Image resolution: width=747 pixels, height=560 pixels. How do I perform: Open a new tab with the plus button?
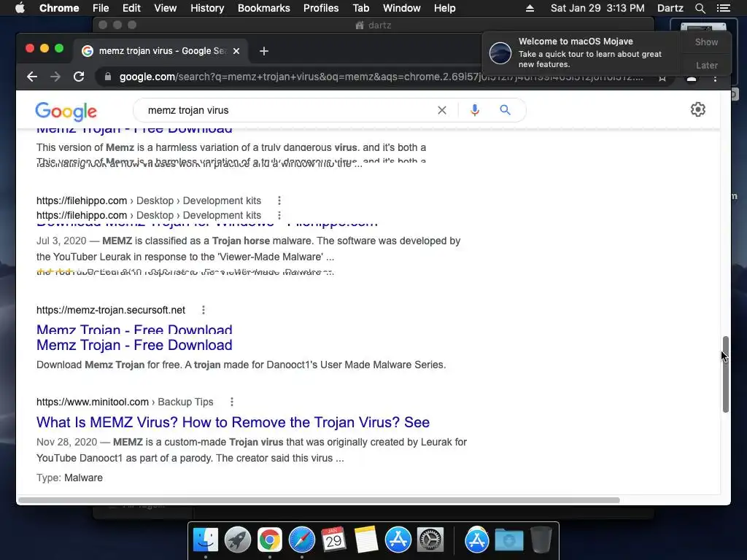point(264,51)
